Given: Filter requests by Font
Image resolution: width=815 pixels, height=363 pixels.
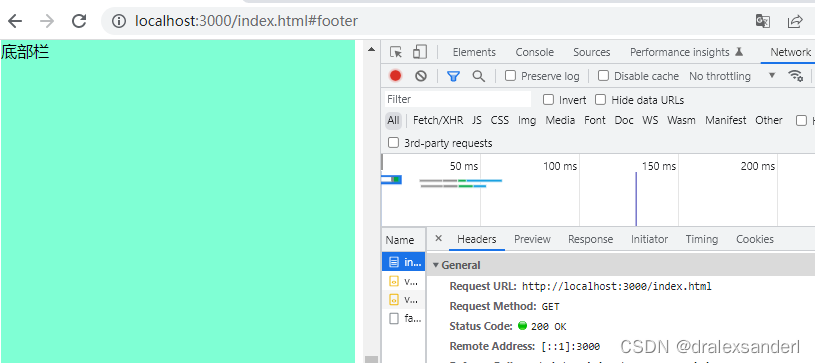Looking at the screenshot, I should pyautogui.click(x=595, y=120).
